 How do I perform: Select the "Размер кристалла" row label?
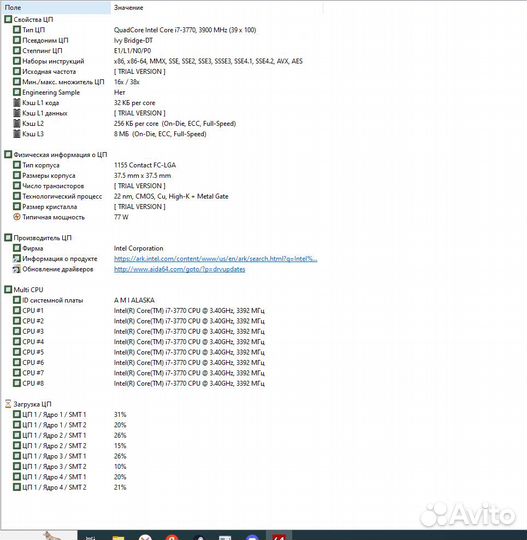[x=50, y=207]
